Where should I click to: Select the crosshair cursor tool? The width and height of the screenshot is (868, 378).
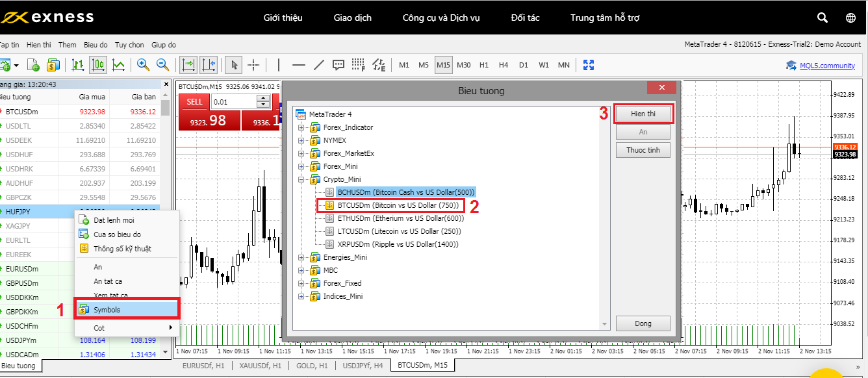253,65
